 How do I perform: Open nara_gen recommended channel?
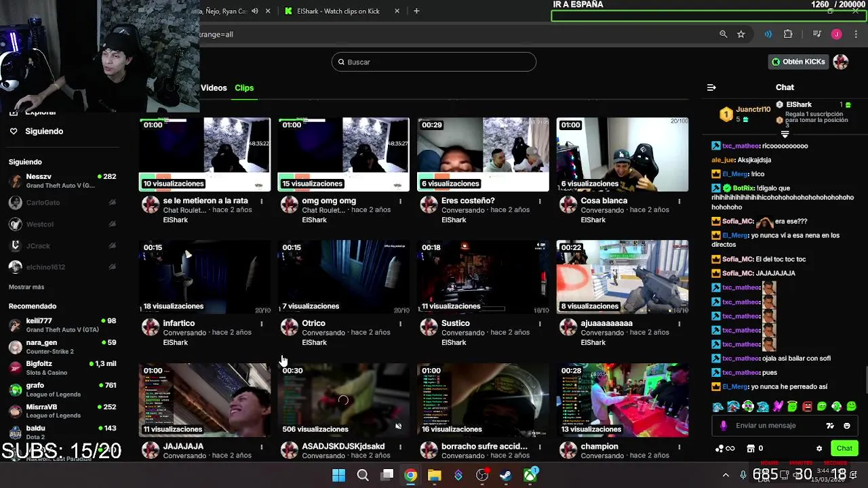click(62, 346)
